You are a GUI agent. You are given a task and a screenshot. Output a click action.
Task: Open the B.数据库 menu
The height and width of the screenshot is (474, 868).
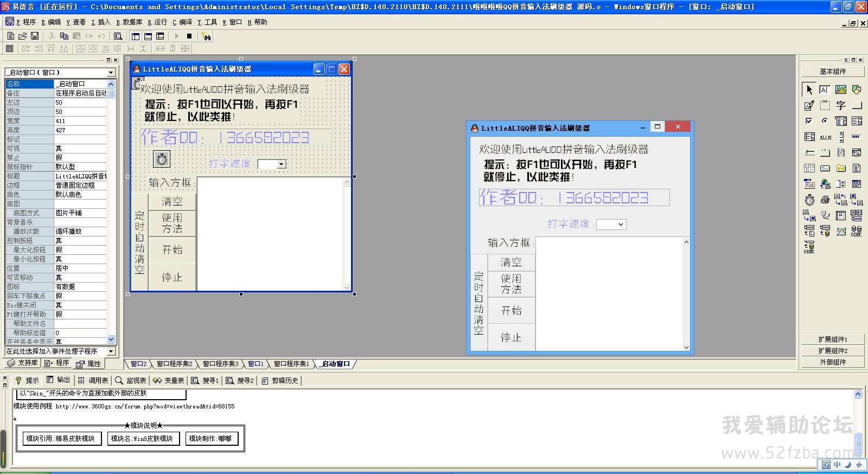point(129,22)
